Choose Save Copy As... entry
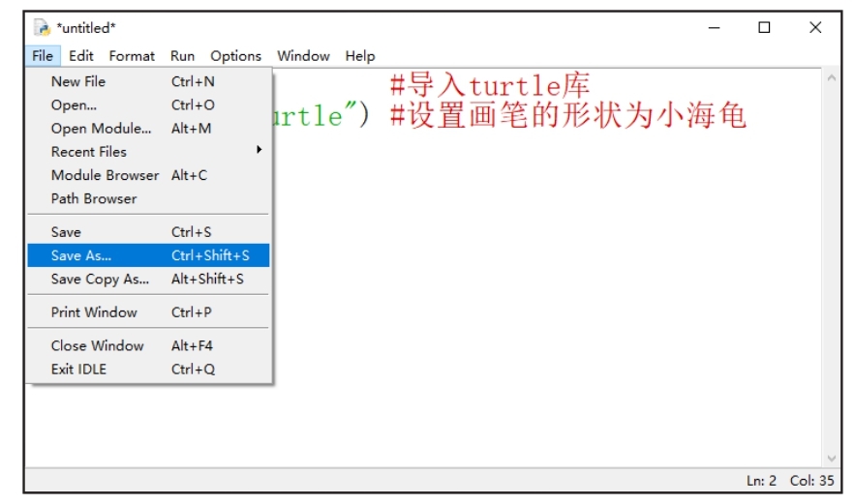 click(148, 279)
